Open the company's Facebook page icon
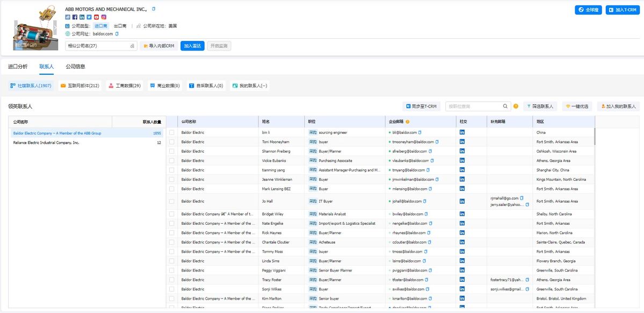 pos(75,17)
